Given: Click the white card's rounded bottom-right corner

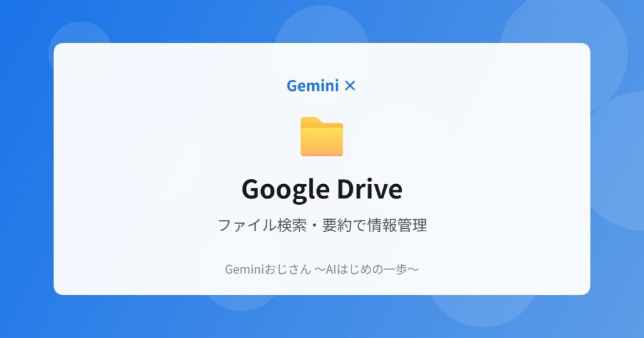Looking at the screenshot, I should [x=585, y=290].
